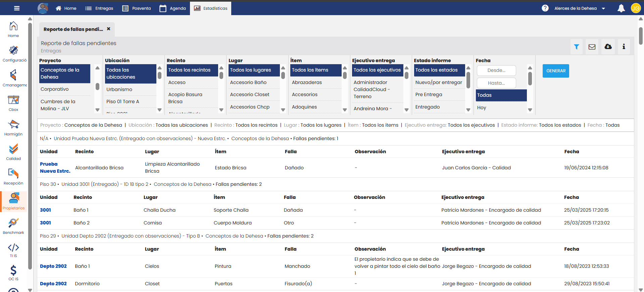This screenshot has height=292, width=644.
Task: Open the Cbox module in the sidebar
Action: point(13,103)
